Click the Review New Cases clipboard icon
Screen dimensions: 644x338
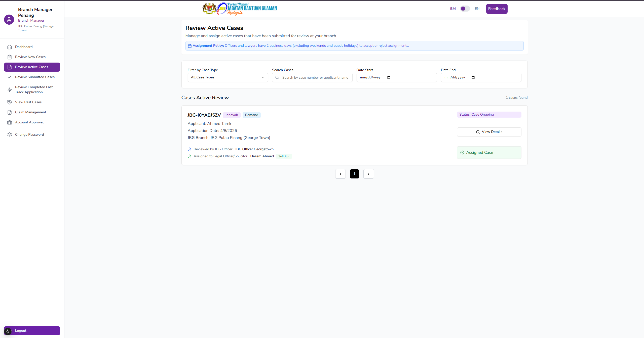point(10,57)
